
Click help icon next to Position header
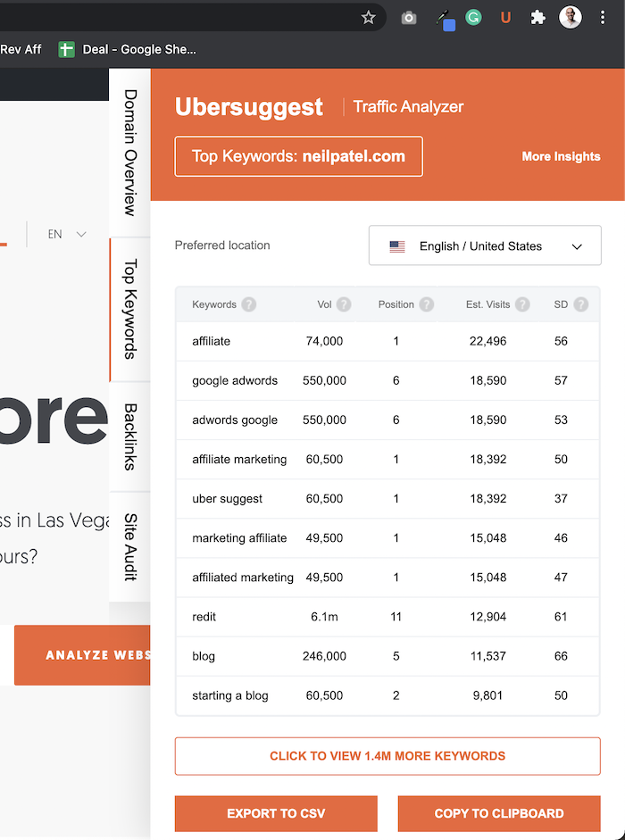coord(426,304)
